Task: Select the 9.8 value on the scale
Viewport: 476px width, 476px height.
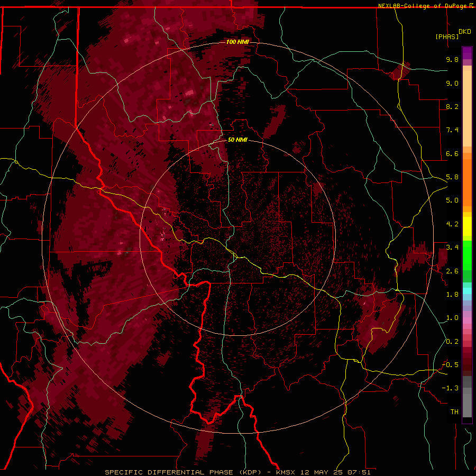Action: pyautogui.click(x=452, y=59)
